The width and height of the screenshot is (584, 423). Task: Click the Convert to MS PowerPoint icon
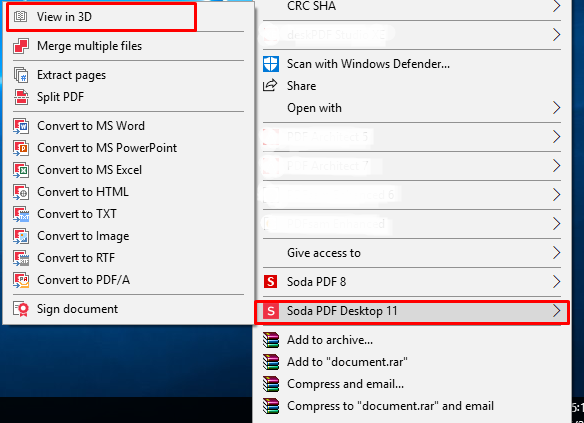click(x=21, y=148)
